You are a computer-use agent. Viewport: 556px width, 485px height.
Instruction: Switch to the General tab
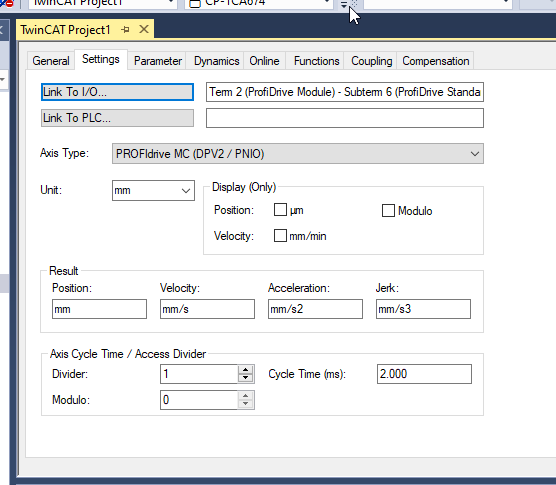[51, 61]
